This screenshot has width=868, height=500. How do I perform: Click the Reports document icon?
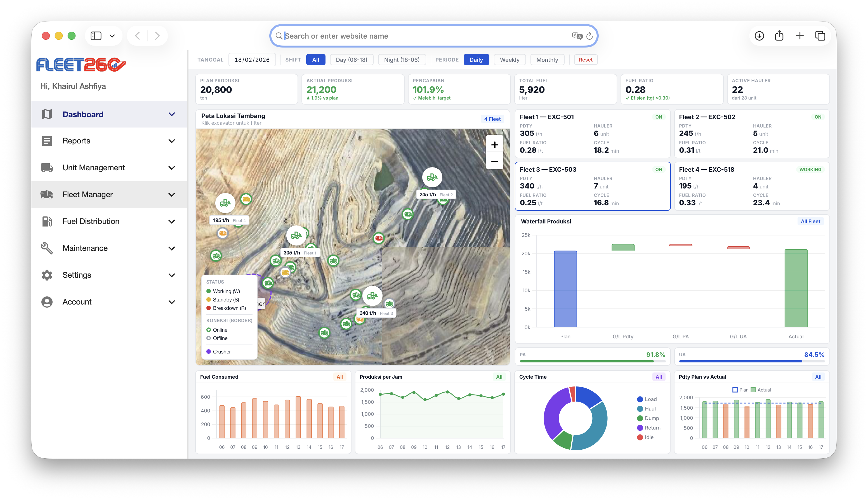(x=47, y=141)
